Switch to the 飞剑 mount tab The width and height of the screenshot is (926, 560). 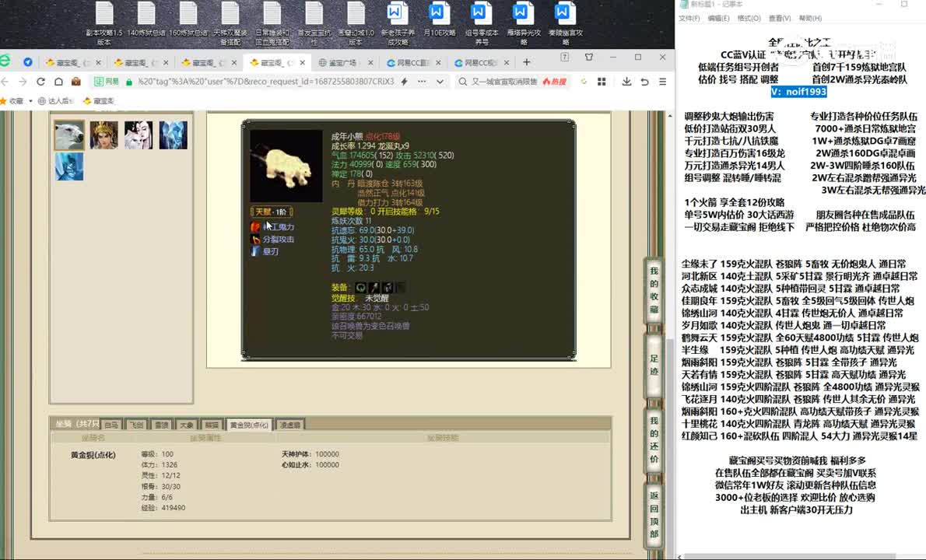(136, 425)
